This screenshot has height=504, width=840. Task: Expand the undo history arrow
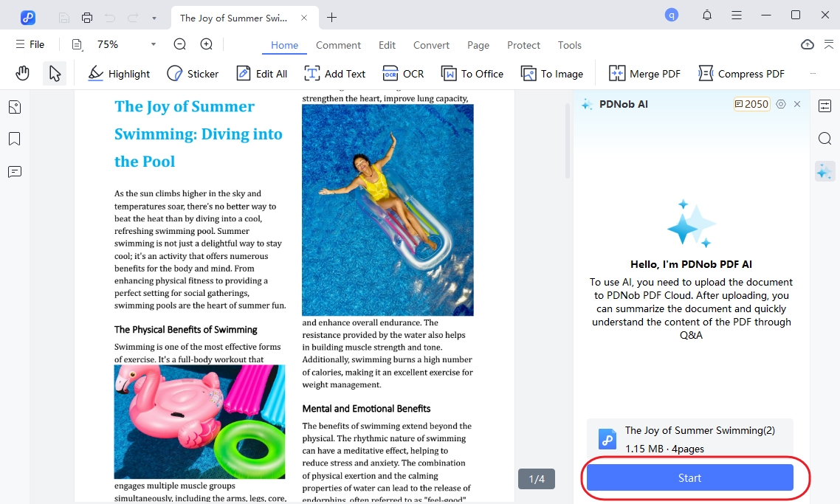coord(154,17)
